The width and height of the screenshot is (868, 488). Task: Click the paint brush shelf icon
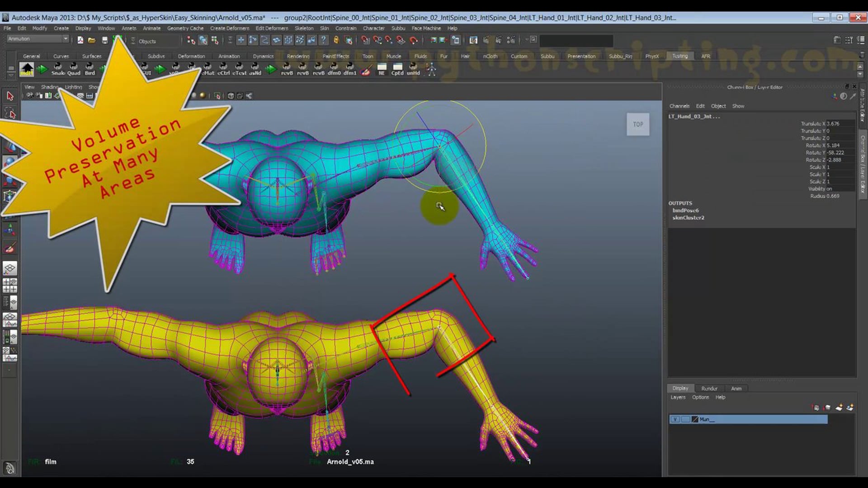[366, 69]
